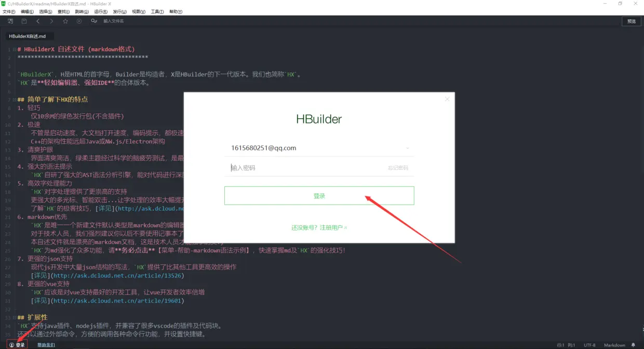
Task: Open the 查找(I) menu
Action: 63,11
